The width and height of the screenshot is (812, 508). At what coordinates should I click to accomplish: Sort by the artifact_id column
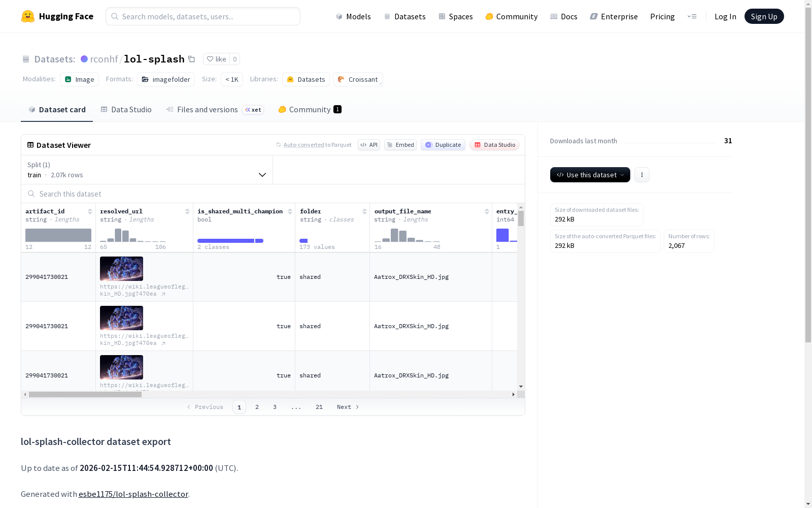[90, 211]
